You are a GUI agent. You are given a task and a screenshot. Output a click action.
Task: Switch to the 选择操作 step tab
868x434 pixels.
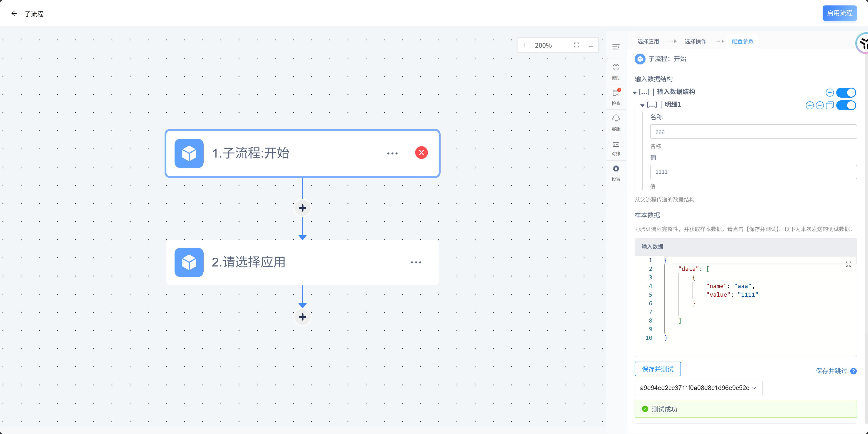(x=695, y=42)
